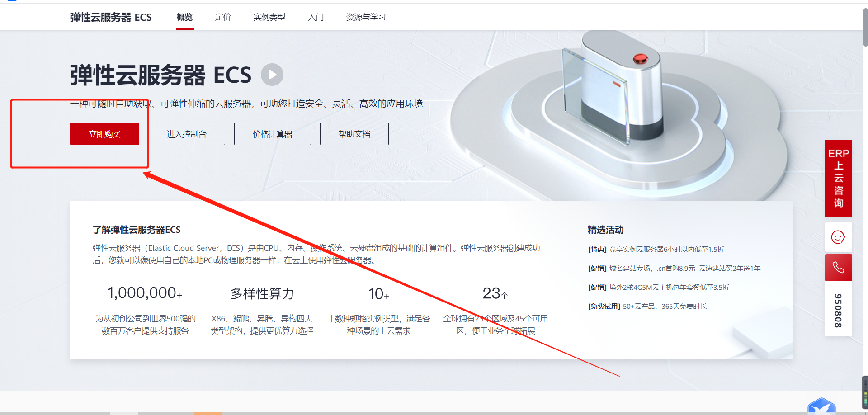Click the 精选活动 heading
Viewport: 868px width, 415px height.
(x=606, y=230)
